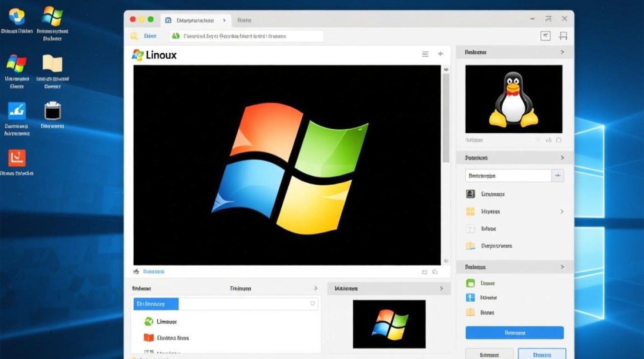
Task: Click the contact card icon in the right sidebar
Action: click(471, 194)
